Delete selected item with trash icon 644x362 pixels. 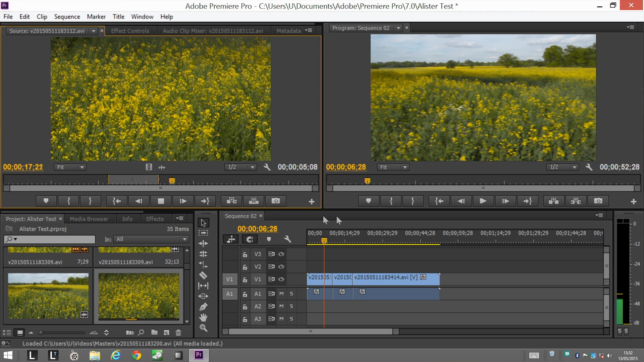178,333
